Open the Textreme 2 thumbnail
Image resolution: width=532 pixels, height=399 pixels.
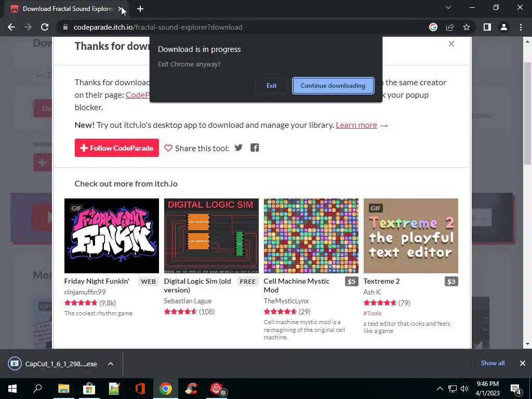click(410, 236)
